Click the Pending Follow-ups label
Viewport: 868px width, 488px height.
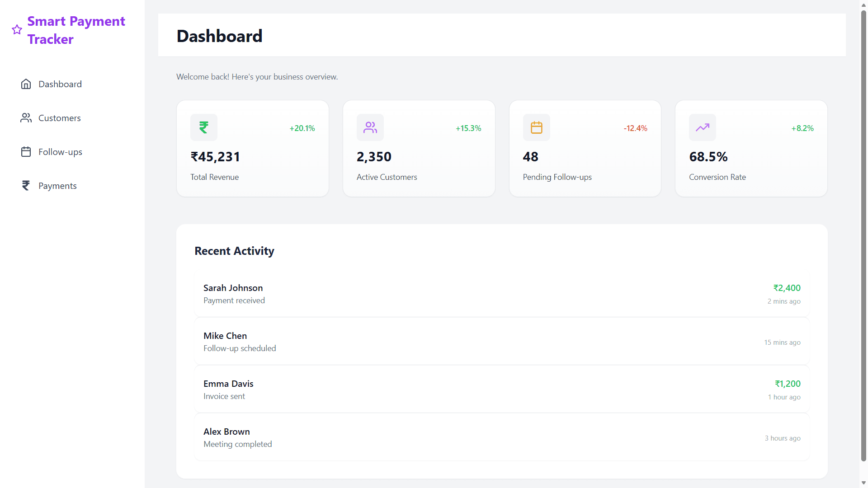tap(557, 177)
